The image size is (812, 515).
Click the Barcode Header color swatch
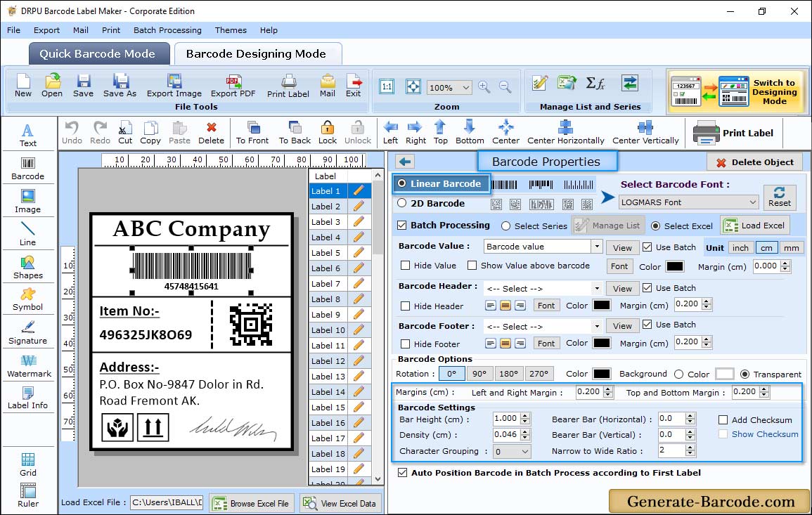pos(601,306)
